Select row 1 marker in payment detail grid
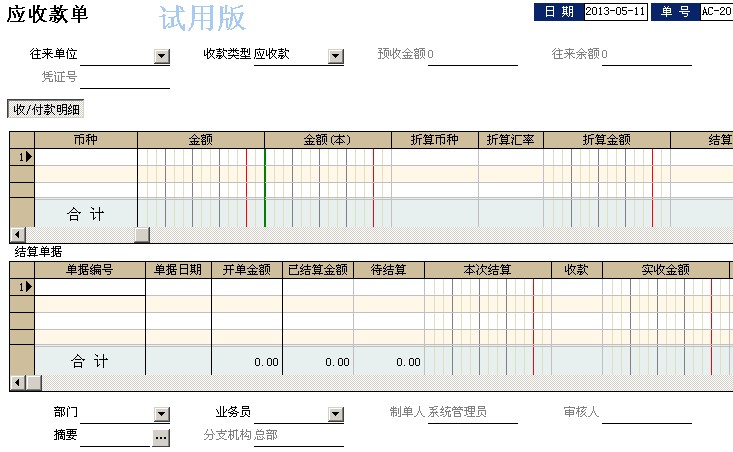The width and height of the screenshot is (733, 452). pos(22,157)
